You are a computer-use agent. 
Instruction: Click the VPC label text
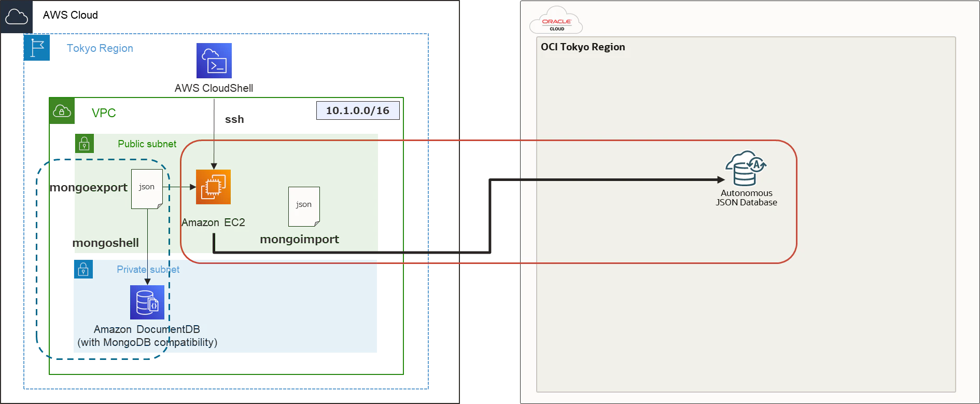(x=104, y=113)
